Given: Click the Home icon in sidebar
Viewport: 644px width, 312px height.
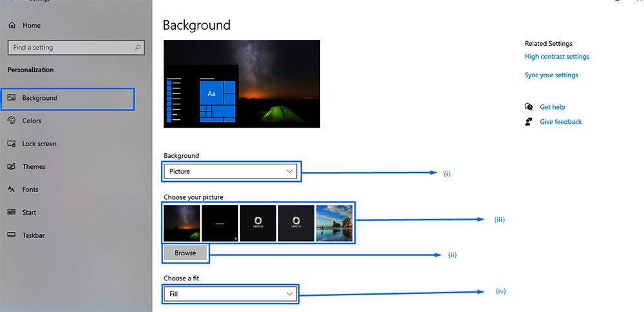Looking at the screenshot, I should click(12, 25).
